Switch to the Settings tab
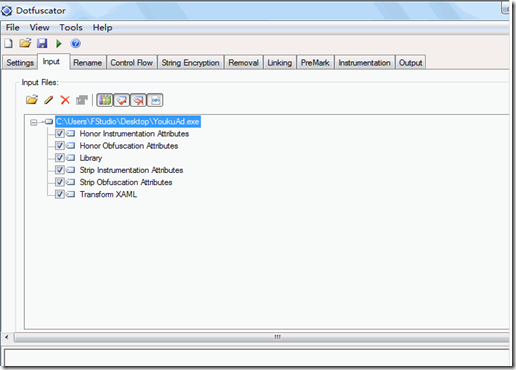516x370 pixels. click(20, 63)
